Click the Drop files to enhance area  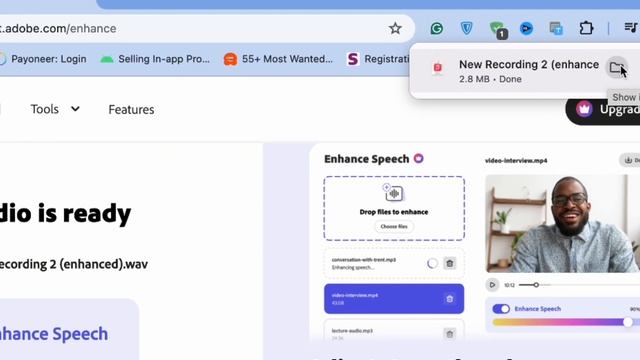click(394, 208)
